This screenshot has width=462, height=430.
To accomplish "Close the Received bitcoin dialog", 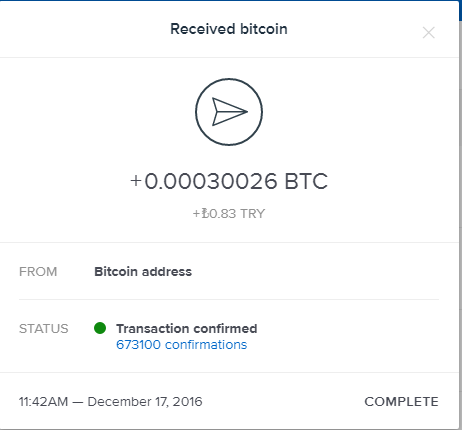I will pyautogui.click(x=428, y=33).
